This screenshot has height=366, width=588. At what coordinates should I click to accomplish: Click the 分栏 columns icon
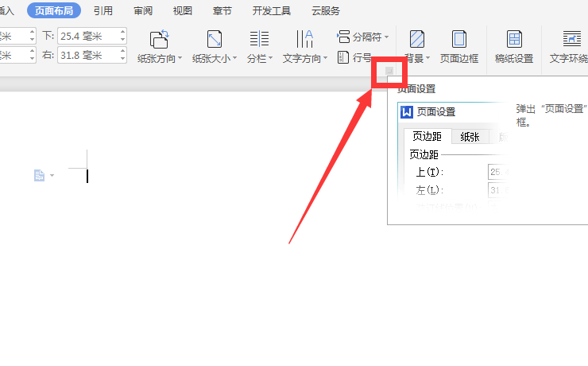point(259,39)
